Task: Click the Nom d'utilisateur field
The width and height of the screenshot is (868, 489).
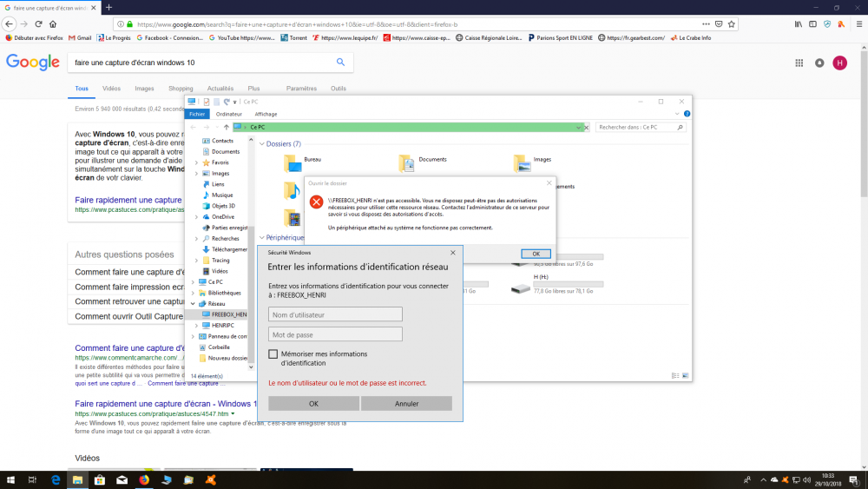Action: [335, 314]
